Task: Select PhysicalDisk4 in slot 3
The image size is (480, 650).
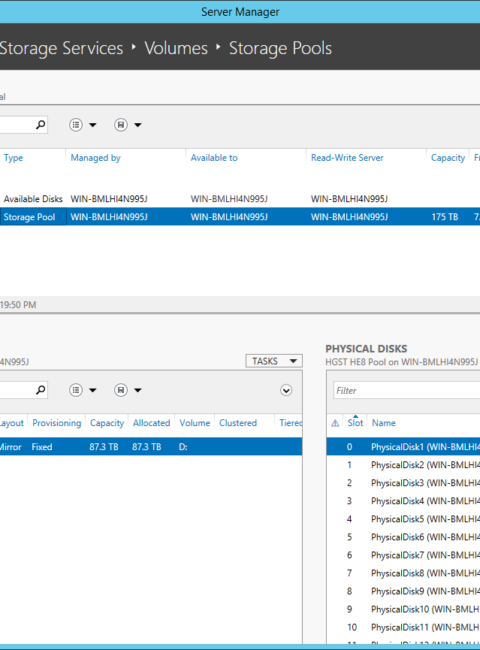Action: tap(403, 501)
